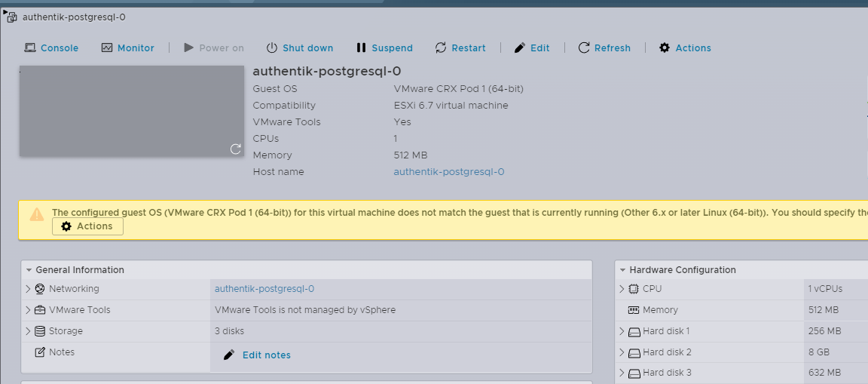Click the Edit notes pencil icon
This screenshot has height=384, width=868.
click(228, 355)
